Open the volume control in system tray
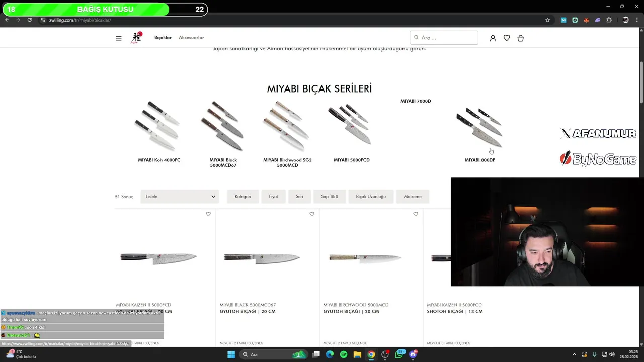The height and width of the screenshot is (362, 644). click(612, 354)
